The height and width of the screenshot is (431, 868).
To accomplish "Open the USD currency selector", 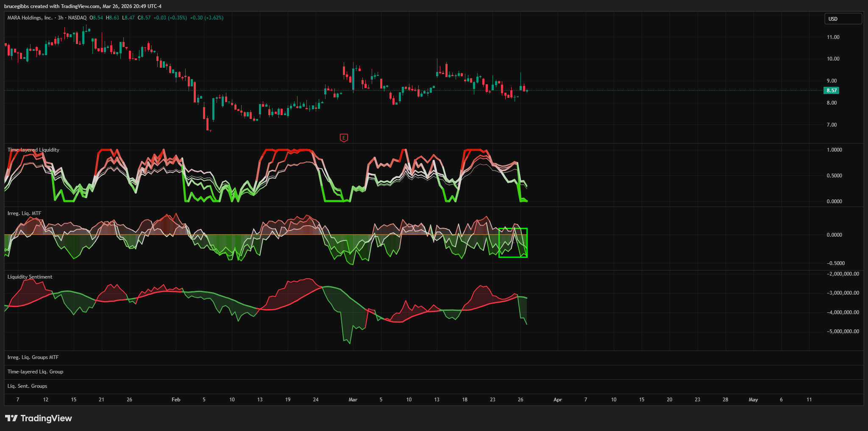I will point(843,19).
